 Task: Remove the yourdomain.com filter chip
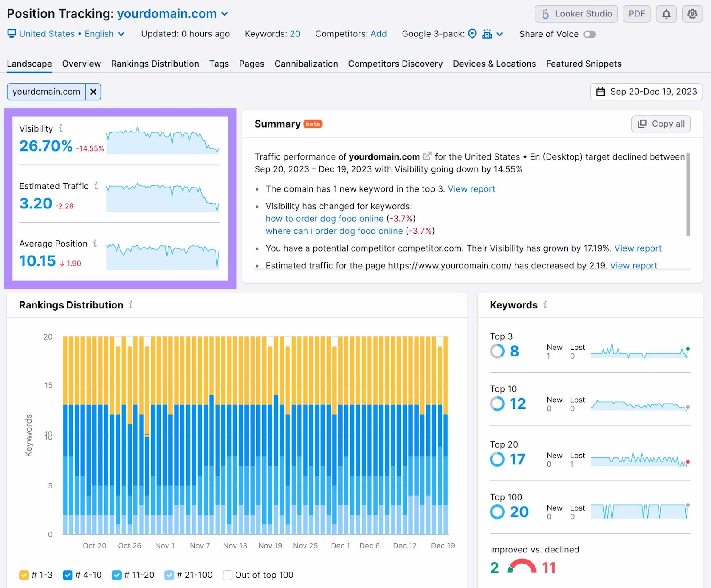pos(93,92)
